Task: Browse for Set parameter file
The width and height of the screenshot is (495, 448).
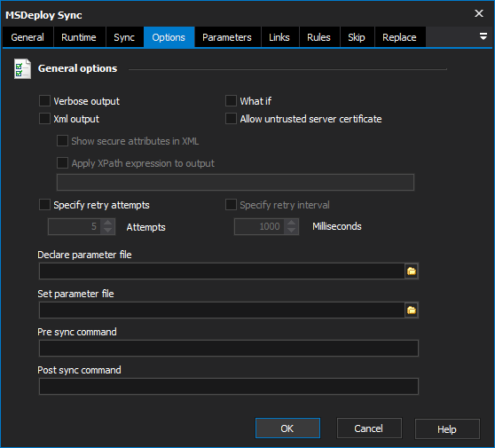Action: [412, 310]
